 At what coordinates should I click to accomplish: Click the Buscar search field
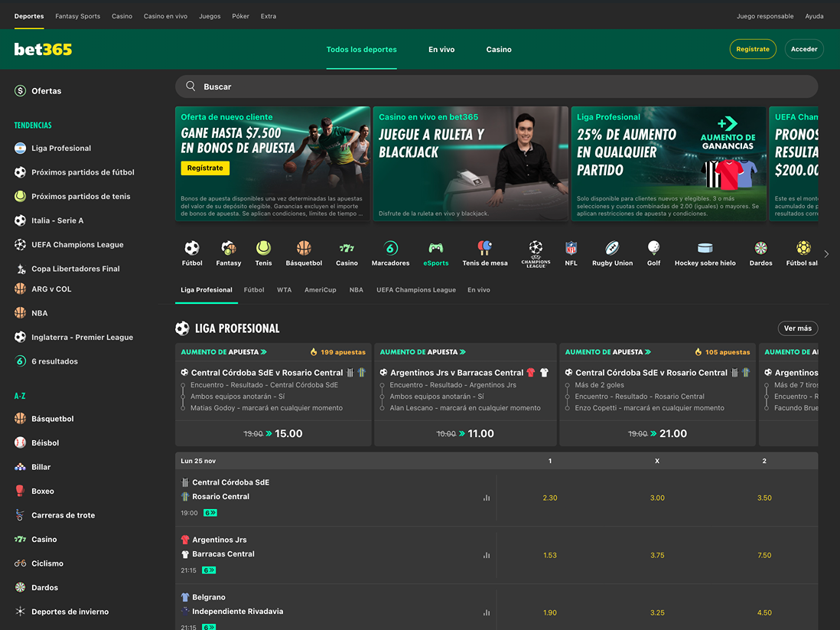tap(497, 86)
